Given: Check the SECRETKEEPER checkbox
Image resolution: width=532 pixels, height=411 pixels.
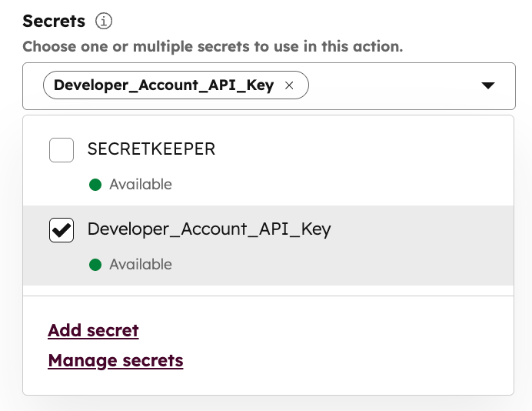Looking at the screenshot, I should click(x=62, y=150).
